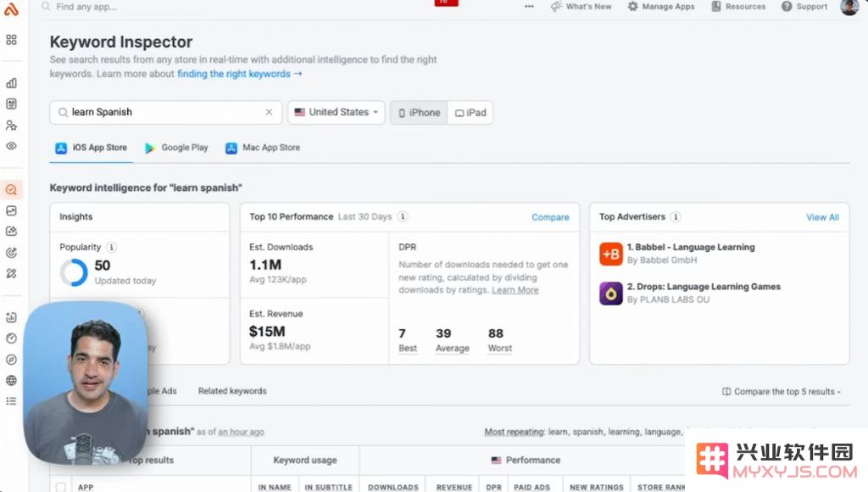The width and height of the screenshot is (868, 492).
Task: Open the Related keywords tab
Action: click(232, 391)
